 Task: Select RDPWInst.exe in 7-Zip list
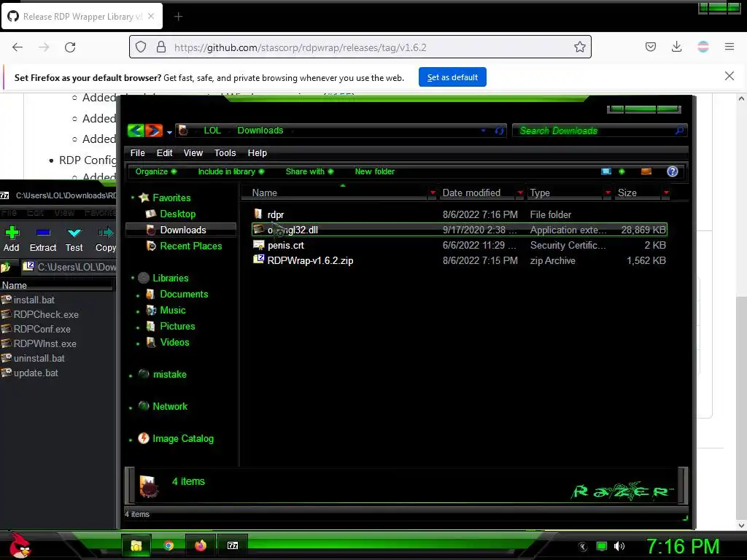pyautogui.click(x=44, y=344)
